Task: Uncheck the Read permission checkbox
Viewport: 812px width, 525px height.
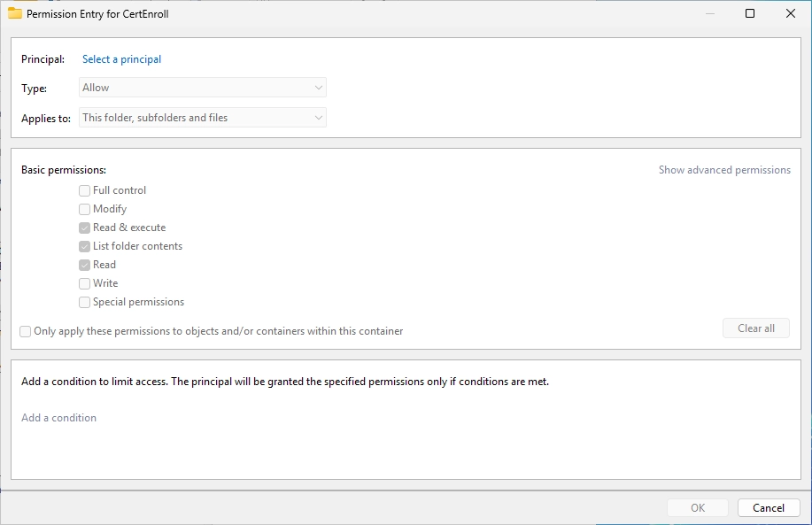Action: point(84,265)
